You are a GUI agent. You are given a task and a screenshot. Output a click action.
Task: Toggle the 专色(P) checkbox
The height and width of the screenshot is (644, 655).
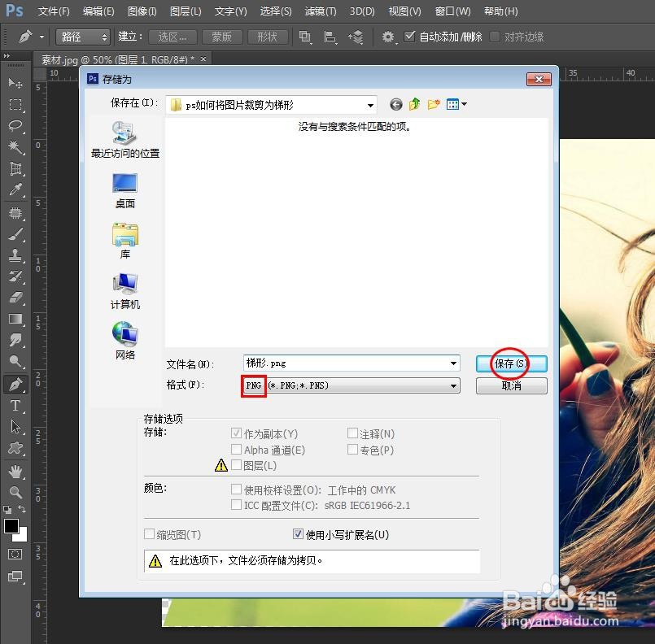352,449
